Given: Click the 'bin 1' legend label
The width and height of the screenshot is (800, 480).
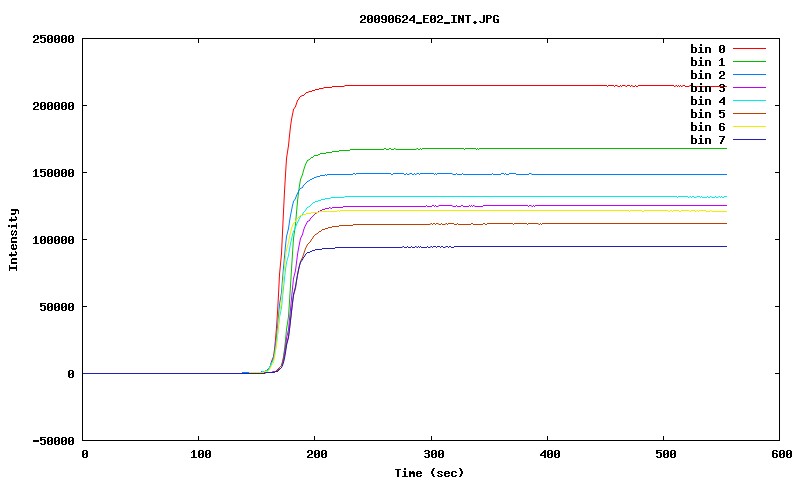Looking at the screenshot, I should click(708, 62).
